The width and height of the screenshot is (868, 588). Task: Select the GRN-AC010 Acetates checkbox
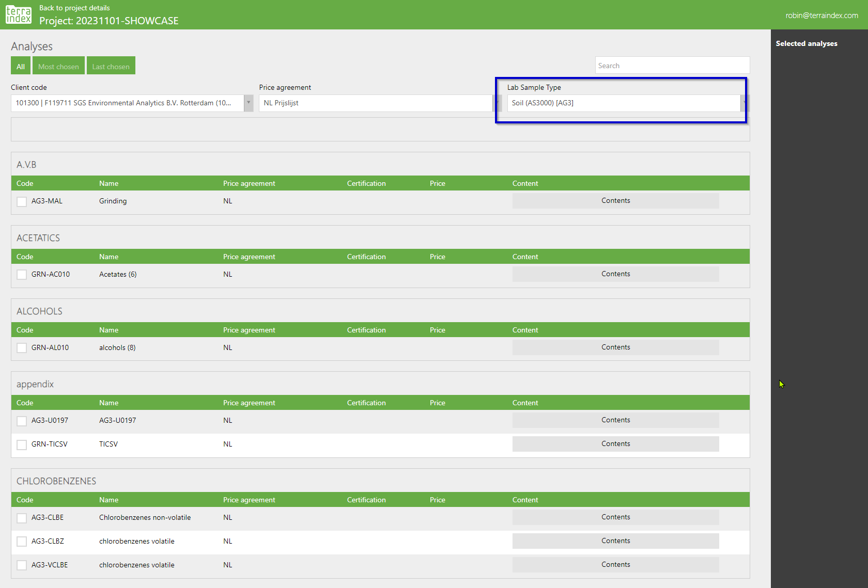tap(22, 275)
